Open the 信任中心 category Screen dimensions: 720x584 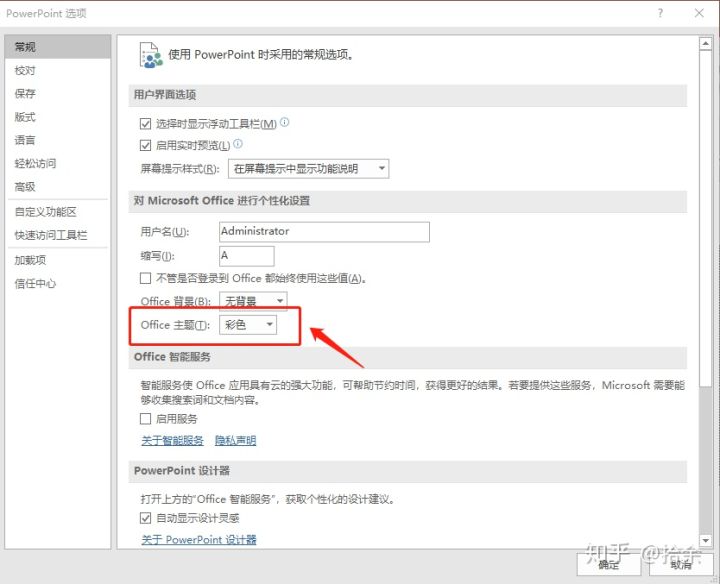[58, 283]
